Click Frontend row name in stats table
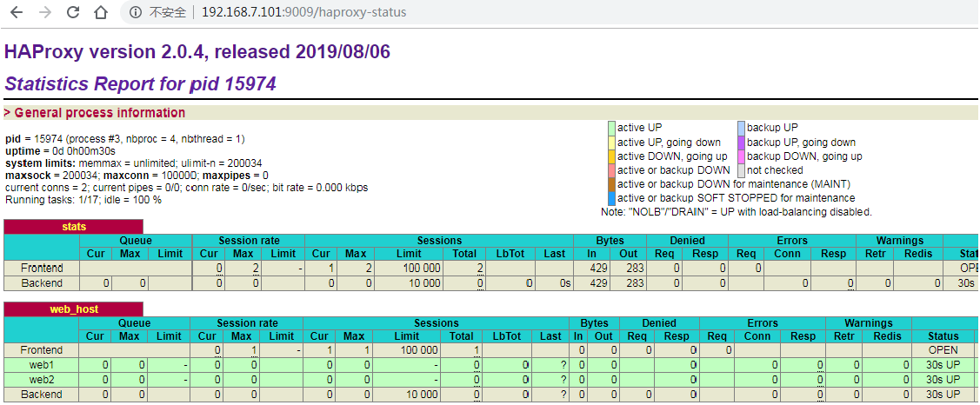This screenshot has width=980, height=405. coord(41,269)
